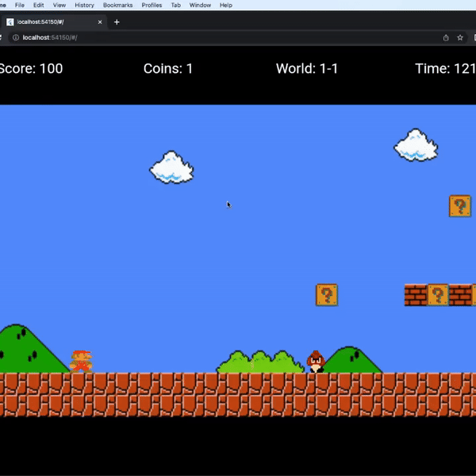This screenshot has width=476, height=476.
Task: Click the cloud in the upper middle sky
Action: click(x=172, y=167)
